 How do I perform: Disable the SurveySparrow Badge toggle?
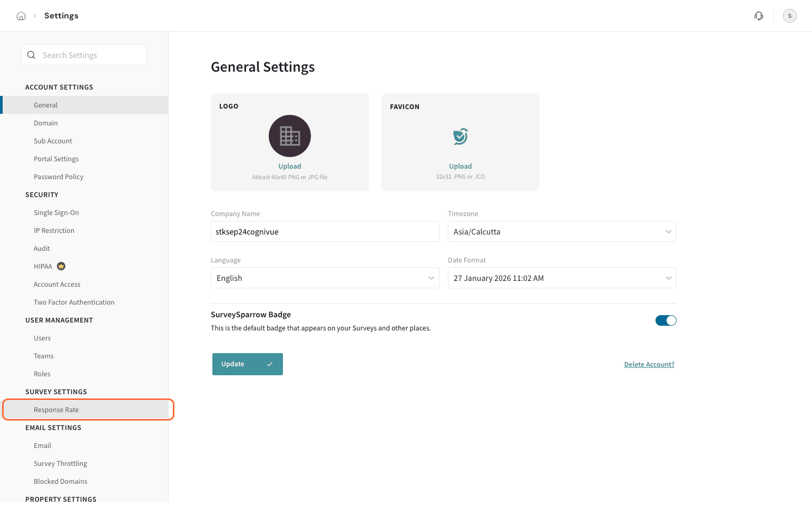pos(666,320)
